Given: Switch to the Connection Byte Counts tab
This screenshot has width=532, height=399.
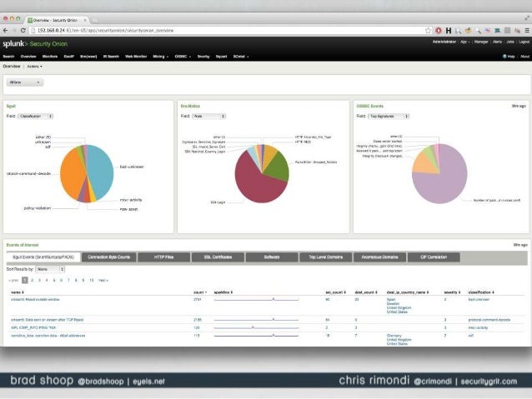Looking at the screenshot, I should [x=109, y=257].
